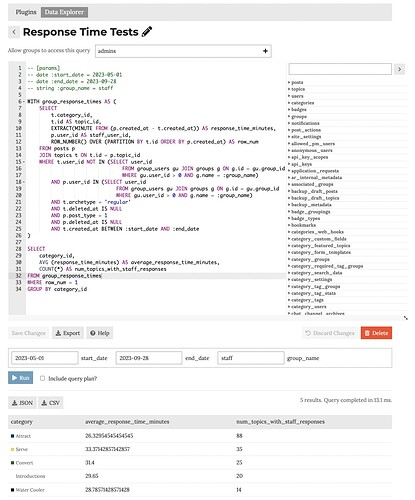
Task: Open the Help button
Action: coord(100,333)
